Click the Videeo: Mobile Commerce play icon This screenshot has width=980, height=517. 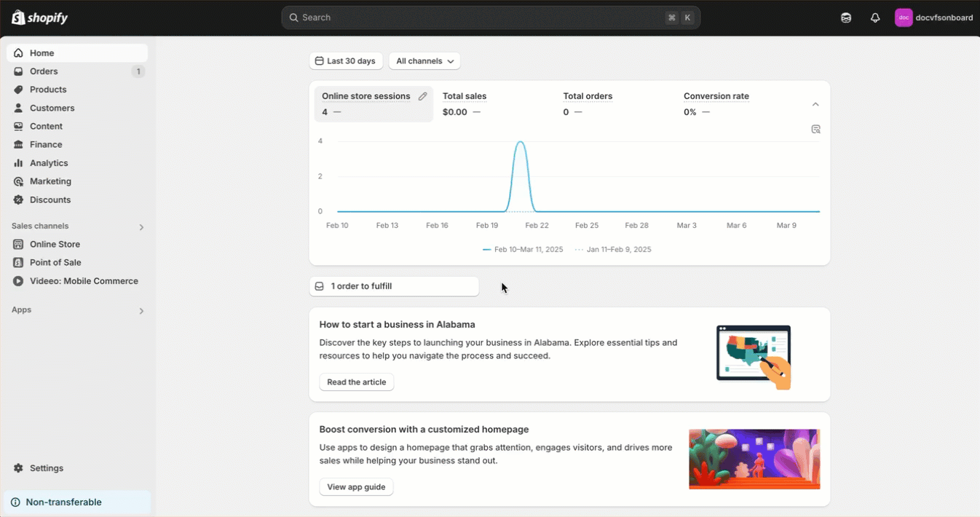click(18, 281)
